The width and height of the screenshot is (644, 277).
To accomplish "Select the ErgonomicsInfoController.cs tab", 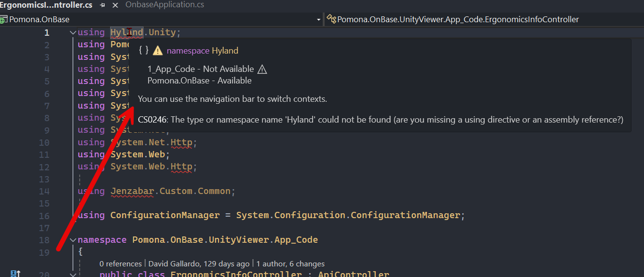I will [46, 5].
